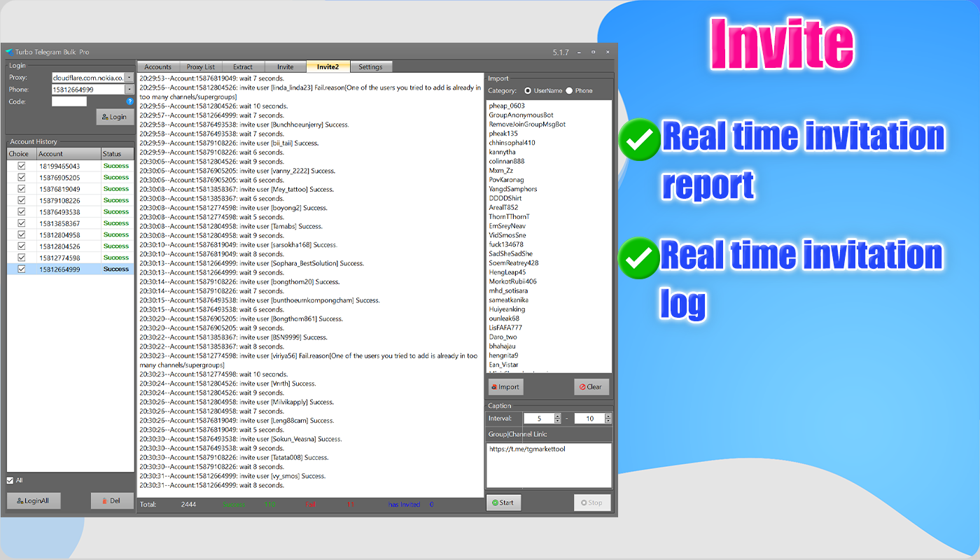
Task: Open the Proxy dropdown list
Action: pyautogui.click(x=129, y=78)
